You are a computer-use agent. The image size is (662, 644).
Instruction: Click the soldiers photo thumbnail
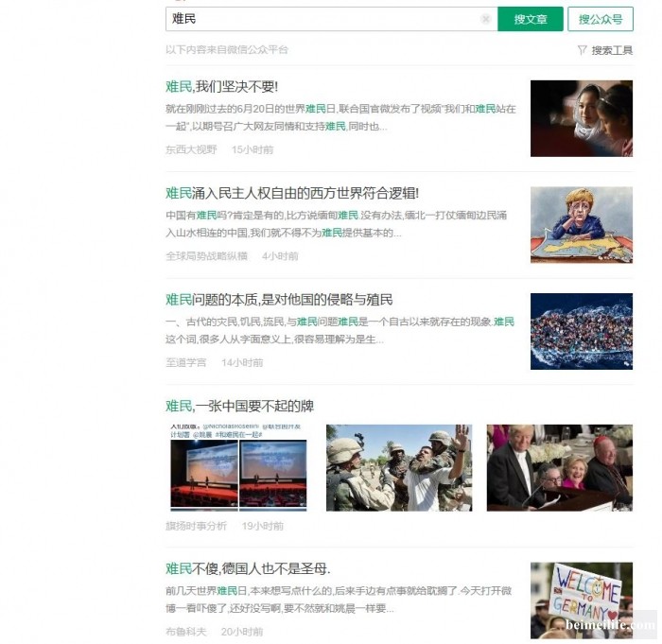tap(400, 467)
